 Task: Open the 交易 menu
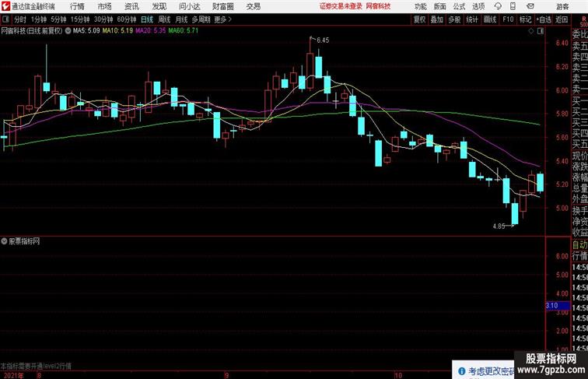click(253, 6)
